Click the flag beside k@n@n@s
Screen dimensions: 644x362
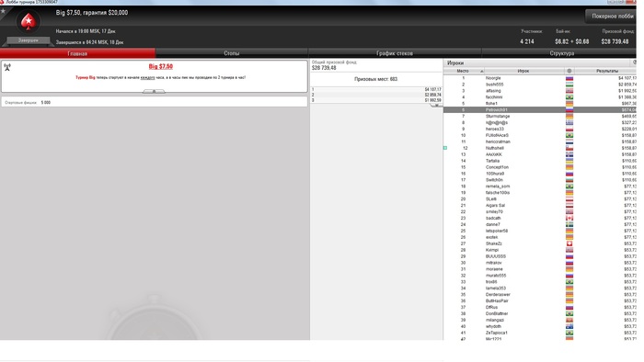(x=569, y=122)
